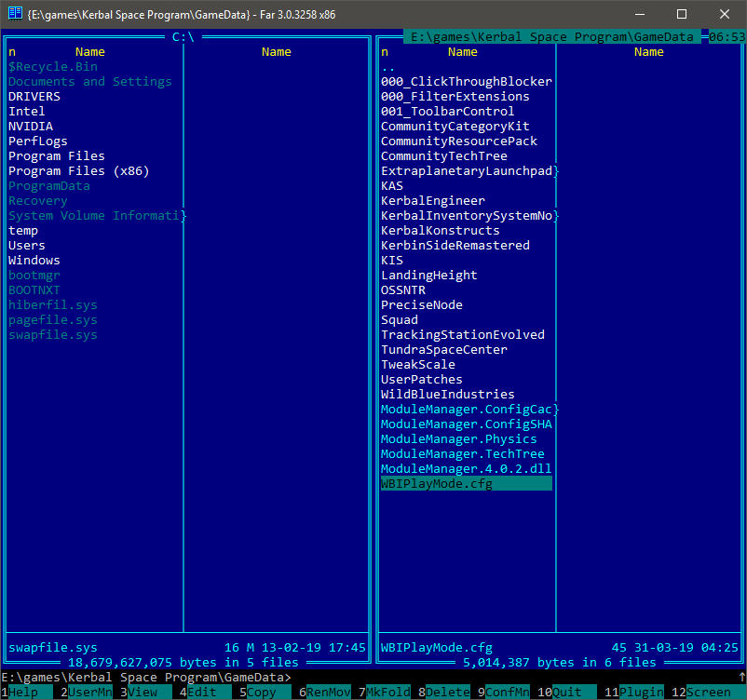Image resolution: width=747 pixels, height=700 pixels.
Task: Select the CommunityTechTree folder
Action: pyautogui.click(x=444, y=156)
